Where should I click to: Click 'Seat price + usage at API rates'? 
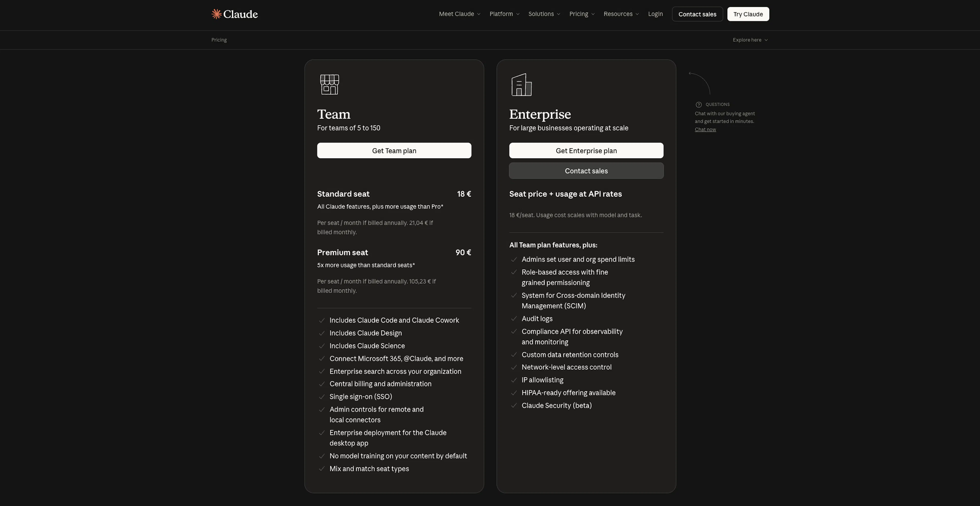tap(565, 194)
